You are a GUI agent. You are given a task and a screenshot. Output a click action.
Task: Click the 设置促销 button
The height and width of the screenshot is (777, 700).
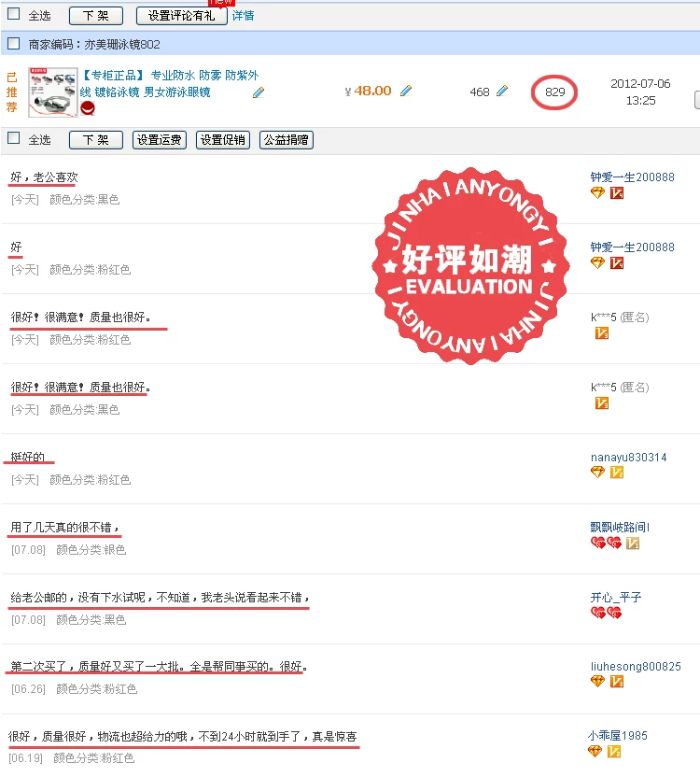click(x=223, y=140)
